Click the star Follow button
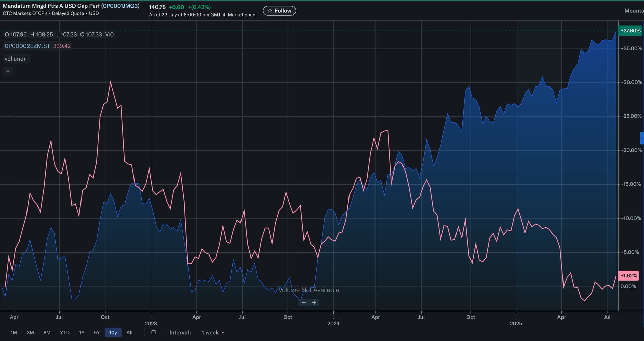Screen dimensions: 644x341 279,11
